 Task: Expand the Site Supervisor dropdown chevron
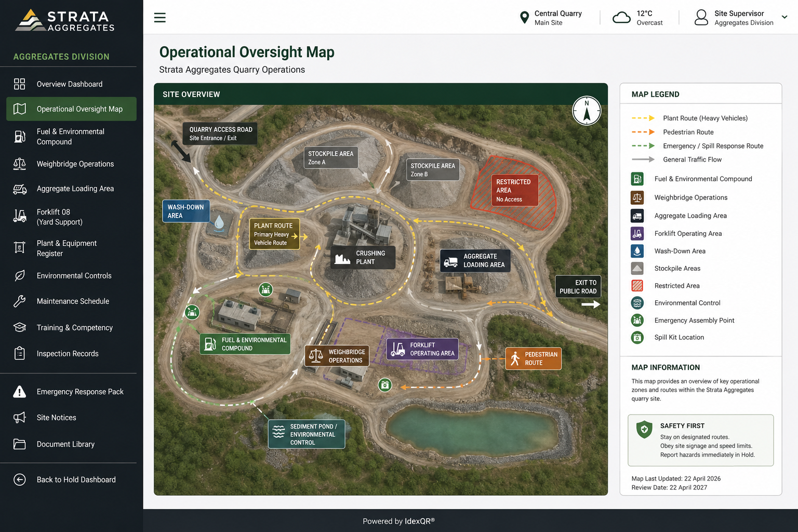point(784,17)
